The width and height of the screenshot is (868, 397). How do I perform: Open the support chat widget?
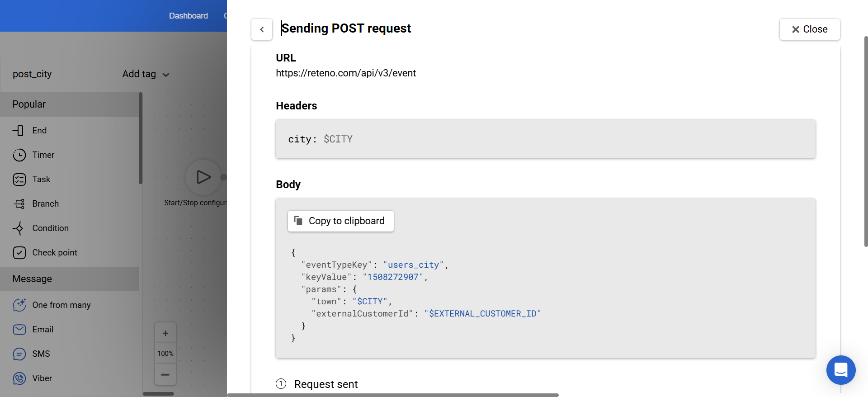point(841,370)
